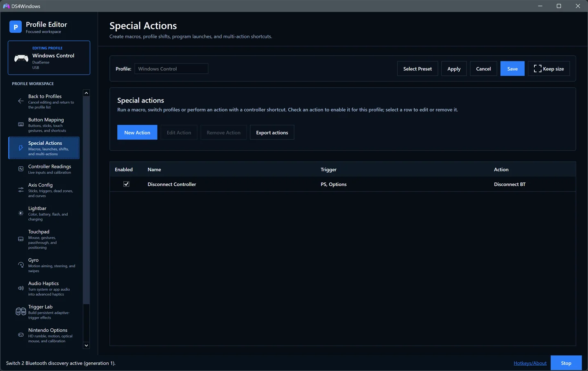588x371 pixels.
Task: Click the Button Mapping keyboard icon
Action: coord(21,125)
